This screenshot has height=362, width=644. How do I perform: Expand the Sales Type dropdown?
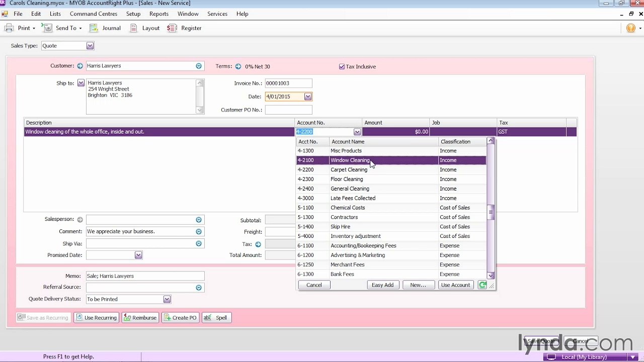pyautogui.click(x=90, y=46)
